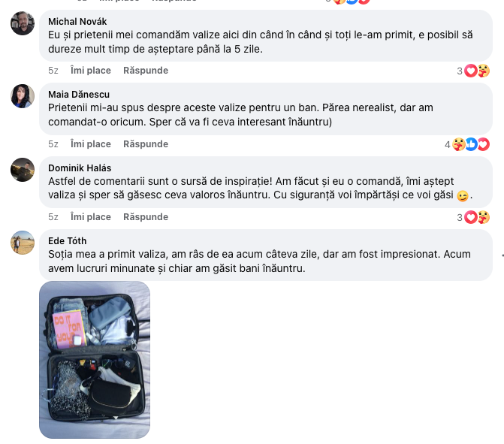
Task: Reply to Dominik Halás's comment via Răspunde
Action: [x=146, y=217]
